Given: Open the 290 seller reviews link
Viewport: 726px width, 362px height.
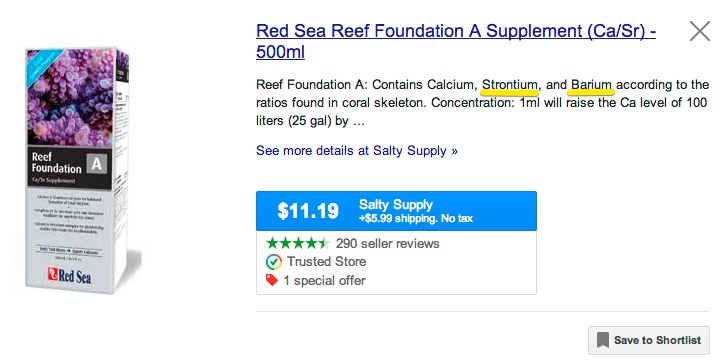Looking at the screenshot, I should [388, 243].
